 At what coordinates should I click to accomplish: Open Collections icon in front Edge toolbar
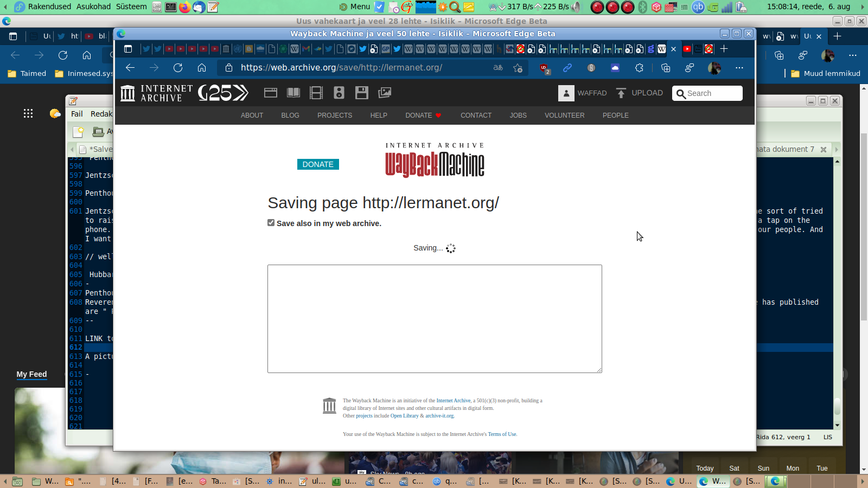click(x=666, y=68)
